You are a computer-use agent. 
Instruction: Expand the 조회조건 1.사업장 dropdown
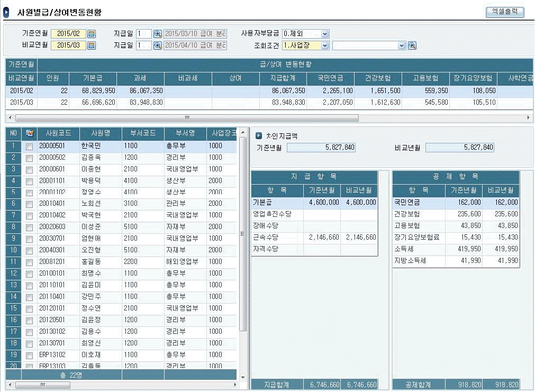324,45
